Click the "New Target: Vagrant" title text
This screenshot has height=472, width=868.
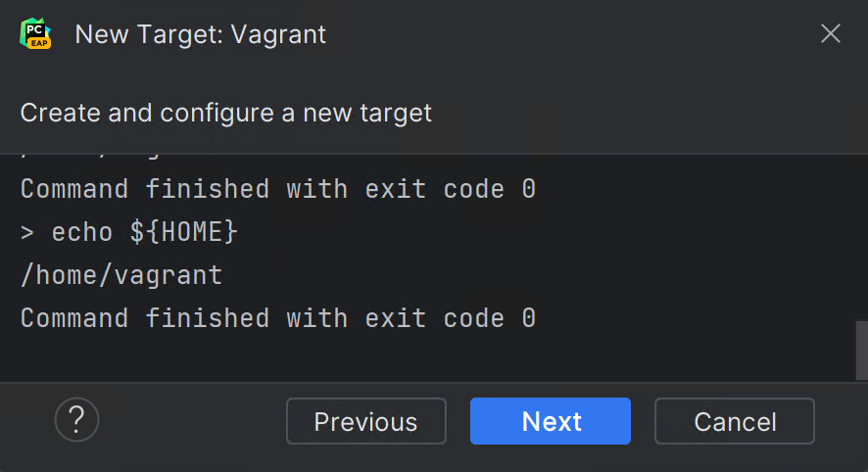[201, 34]
